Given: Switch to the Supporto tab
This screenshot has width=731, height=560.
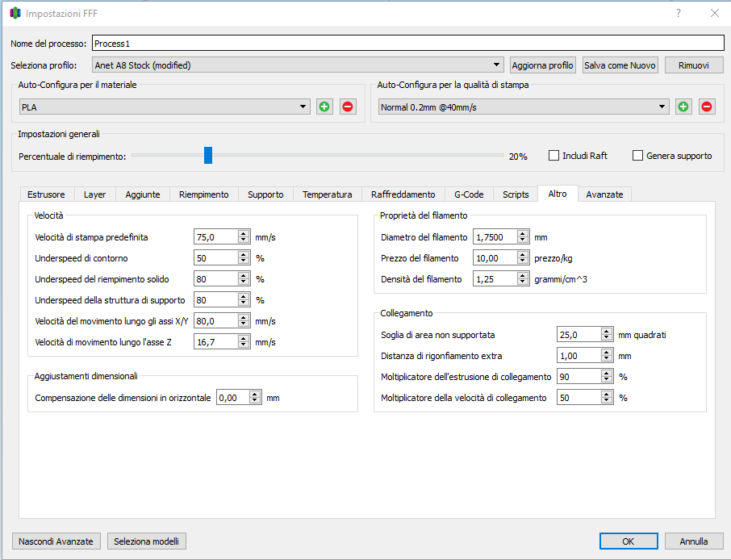Looking at the screenshot, I should click(265, 194).
